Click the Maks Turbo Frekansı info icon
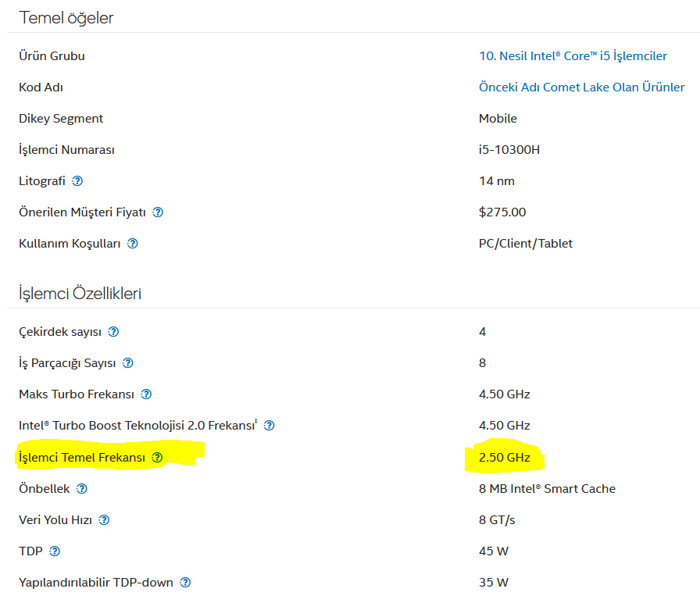The image size is (700, 610). coord(146,394)
